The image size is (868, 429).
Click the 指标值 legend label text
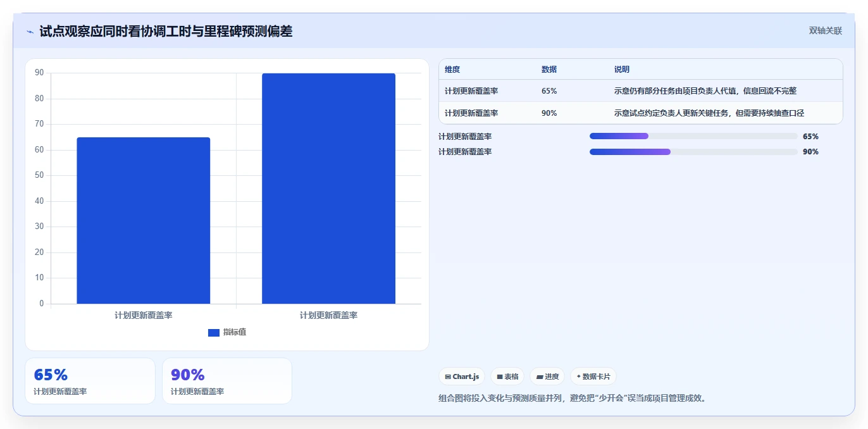235,332
